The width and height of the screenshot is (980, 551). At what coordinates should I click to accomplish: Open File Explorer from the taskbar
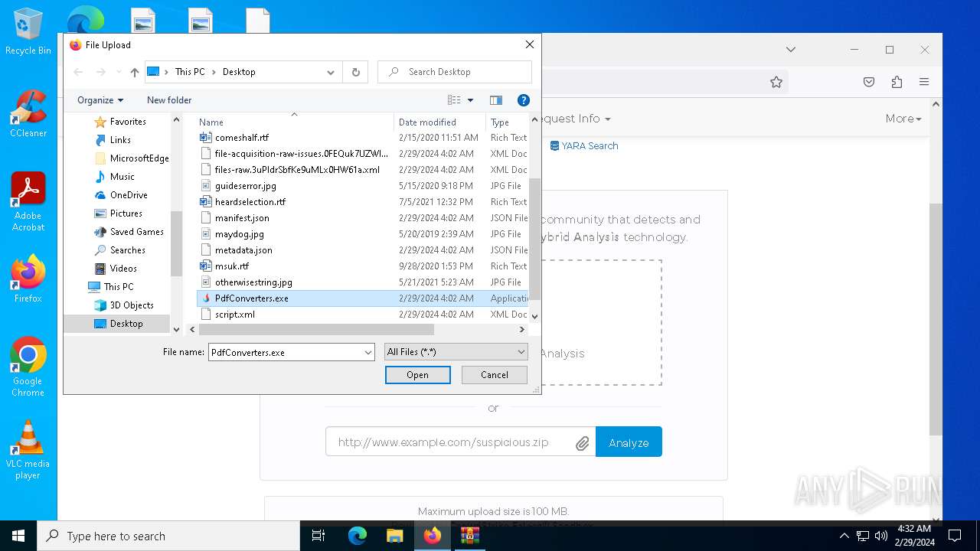click(x=394, y=536)
